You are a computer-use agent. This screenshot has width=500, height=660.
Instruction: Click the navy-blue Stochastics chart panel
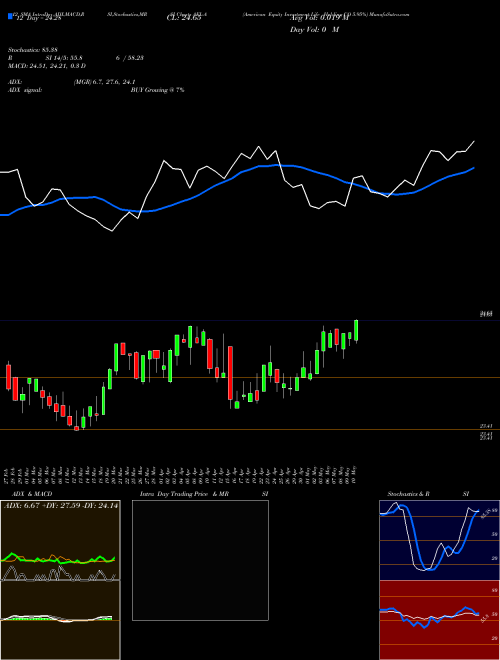pyautogui.click(x=439, y=540)
